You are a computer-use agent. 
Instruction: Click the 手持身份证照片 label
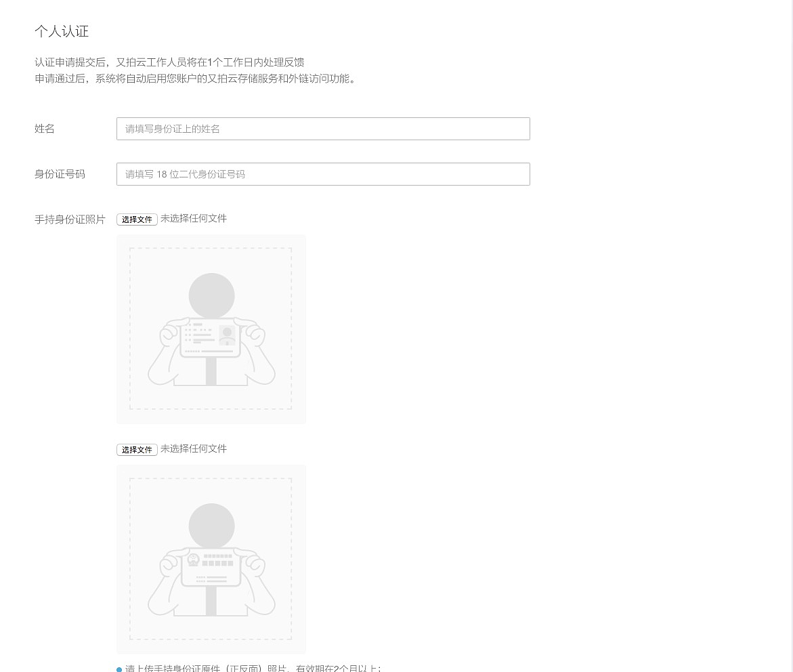tap(70, 219)
